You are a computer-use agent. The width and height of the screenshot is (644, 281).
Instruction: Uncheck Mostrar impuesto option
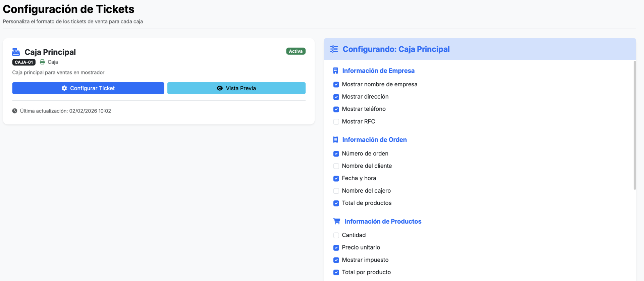(x=336, y=260)
